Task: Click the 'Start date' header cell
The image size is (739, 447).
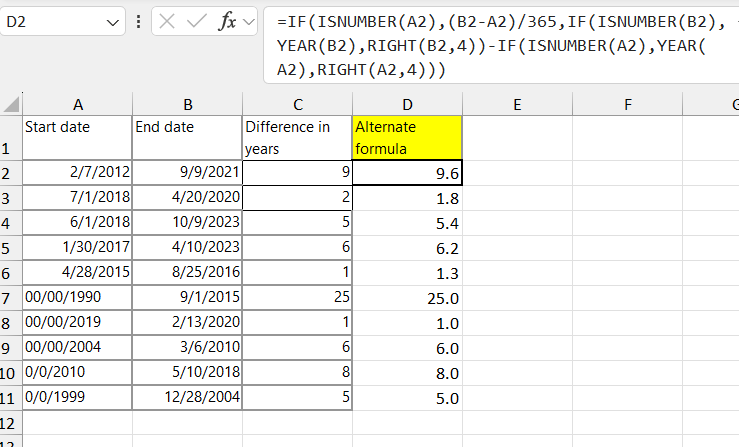Action: click(77, 138)
